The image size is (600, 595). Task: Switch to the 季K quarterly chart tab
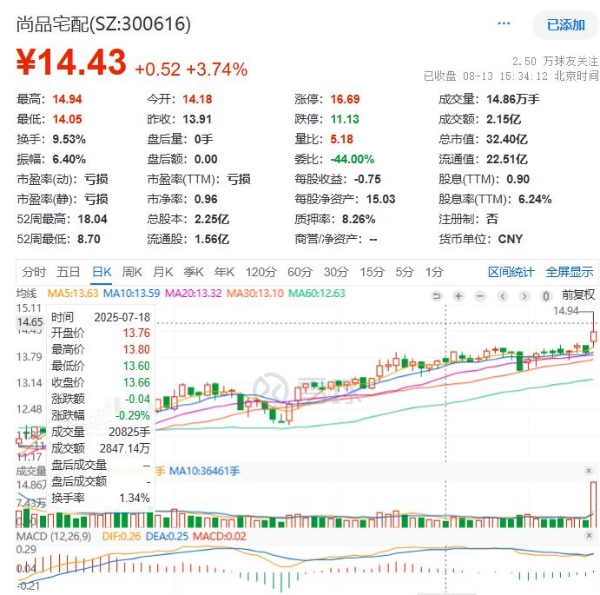(x=194, y=272)
